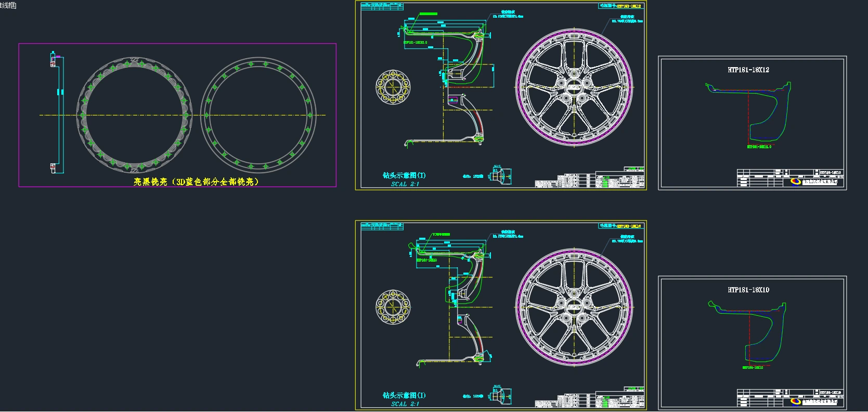Image resolution: width=868 pixels, height=412 pixels.
Task: Click title HTP181-18X12 in right sheet
Action: coord(748,70)
